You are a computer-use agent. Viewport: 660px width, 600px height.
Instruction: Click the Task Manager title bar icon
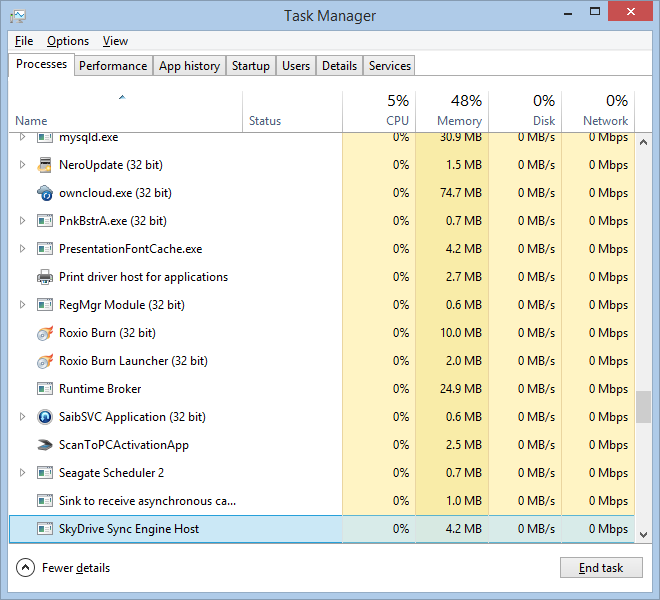click(17, 15)
